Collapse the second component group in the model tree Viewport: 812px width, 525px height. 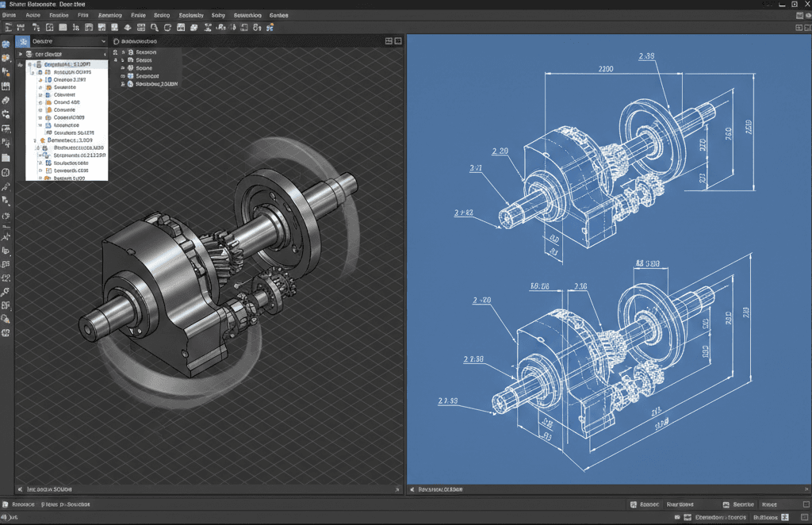point(34,140)
